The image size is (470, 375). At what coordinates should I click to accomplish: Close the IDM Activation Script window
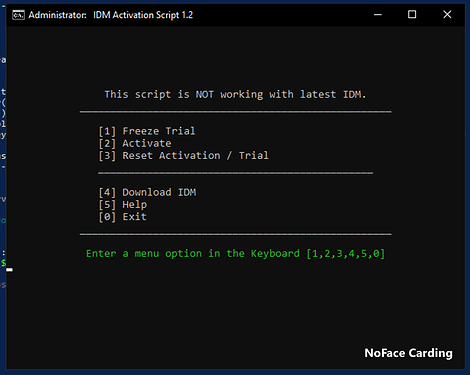coord(447,15)
